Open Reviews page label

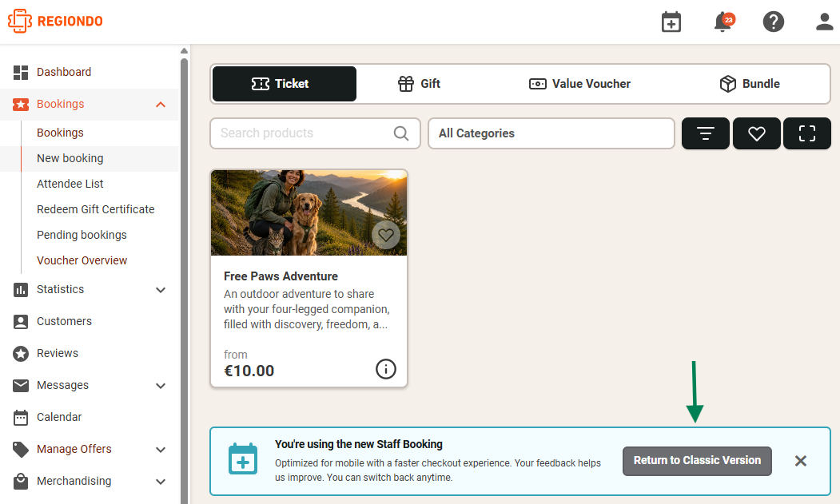point(58,354)
